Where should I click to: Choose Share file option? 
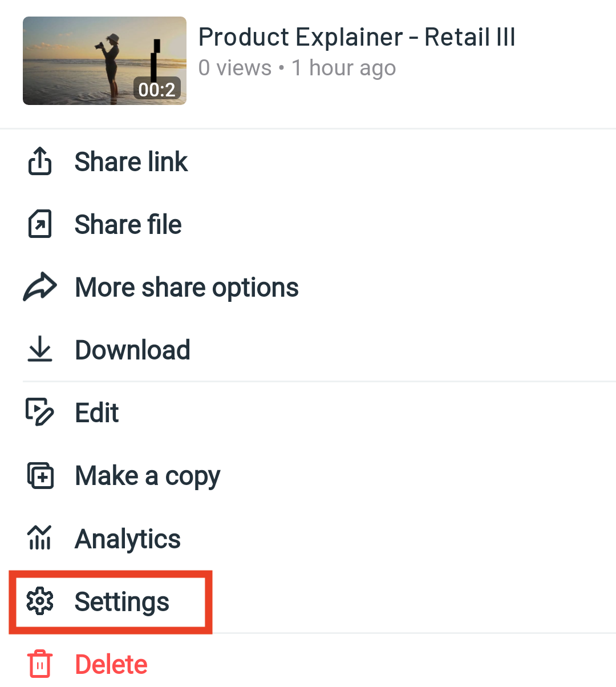coord(128,224)
